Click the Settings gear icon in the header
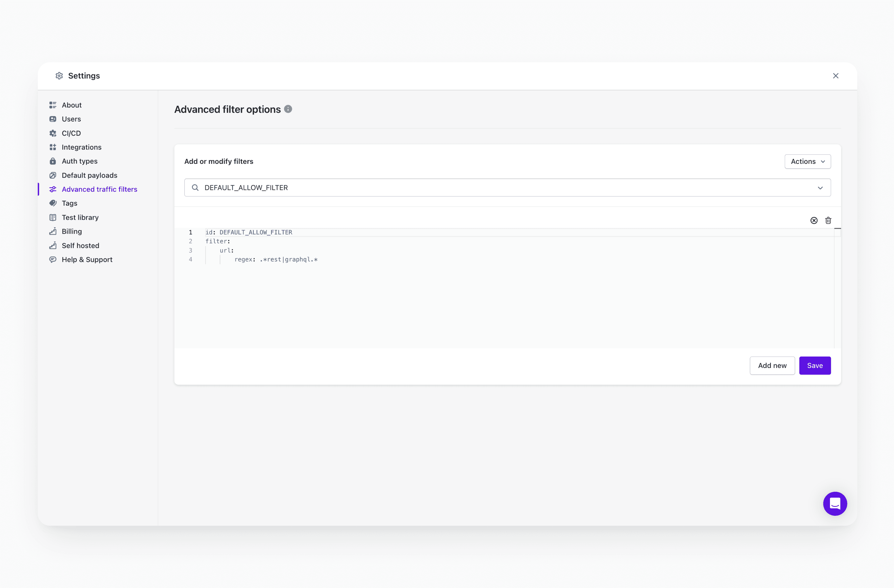Viewport: 894px width, 588px height. coord(59,76)
